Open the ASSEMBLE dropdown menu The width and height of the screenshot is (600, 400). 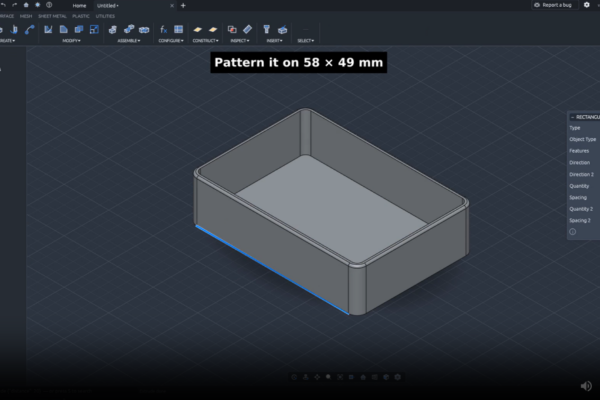pos(129,41)
